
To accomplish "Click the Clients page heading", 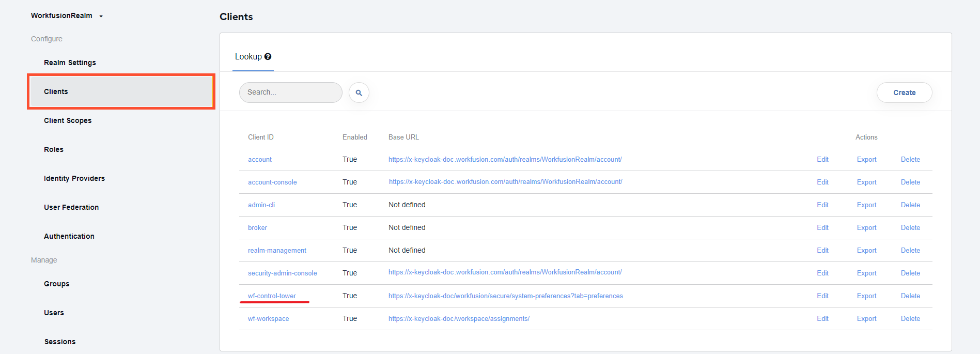I will click(x=236, y=17).
